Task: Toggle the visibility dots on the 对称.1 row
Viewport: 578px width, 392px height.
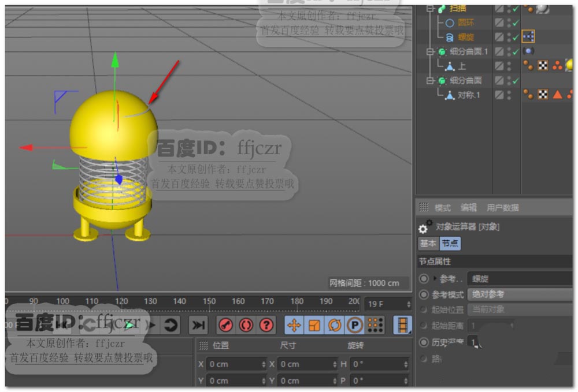Action: [509, 95]
